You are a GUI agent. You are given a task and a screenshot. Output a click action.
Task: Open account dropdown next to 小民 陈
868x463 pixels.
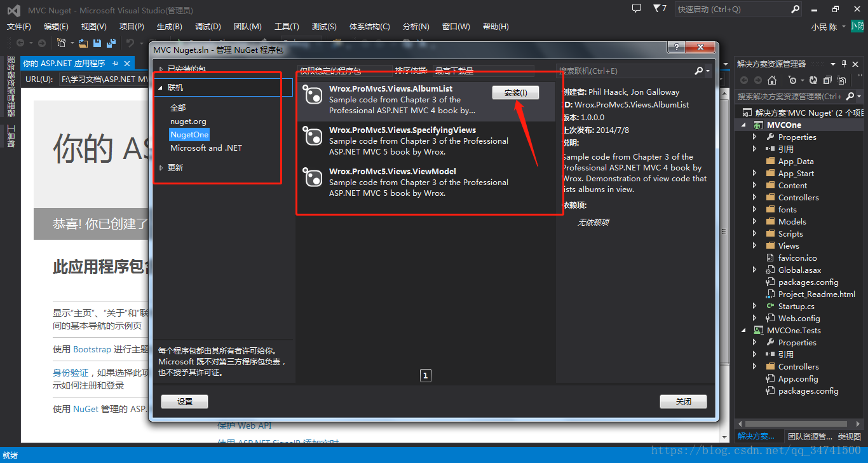tap(844, 27)
